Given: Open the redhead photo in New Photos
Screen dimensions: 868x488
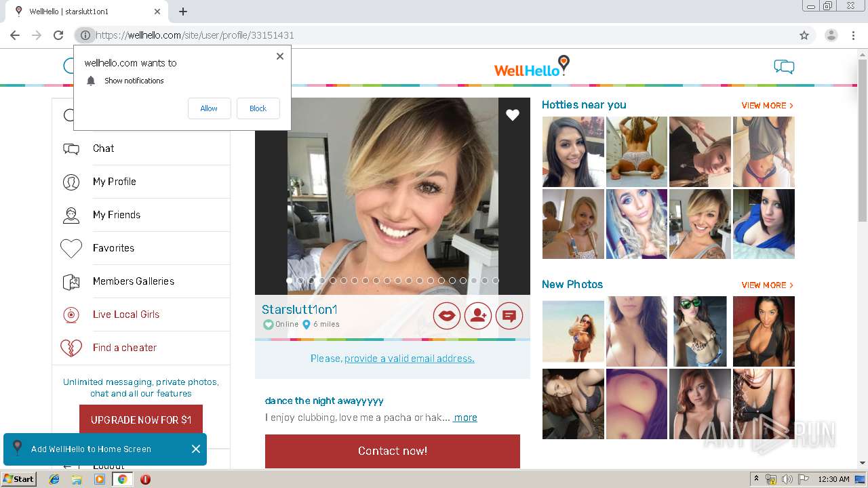Looking at the screenshot, I should (701, 404).
